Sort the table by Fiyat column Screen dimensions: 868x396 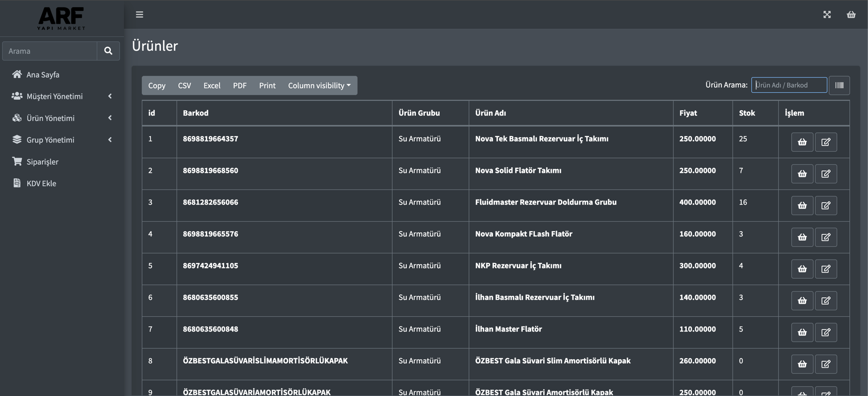point(703,113)
